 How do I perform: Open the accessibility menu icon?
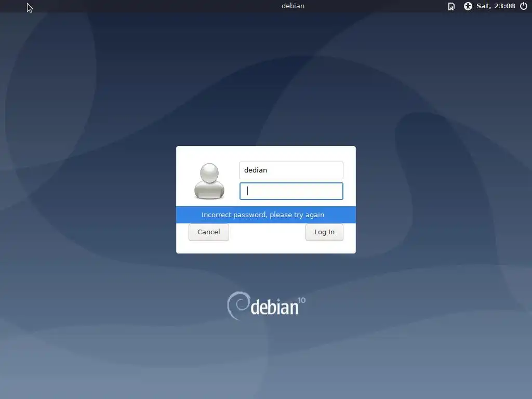[x=468, y=6]
